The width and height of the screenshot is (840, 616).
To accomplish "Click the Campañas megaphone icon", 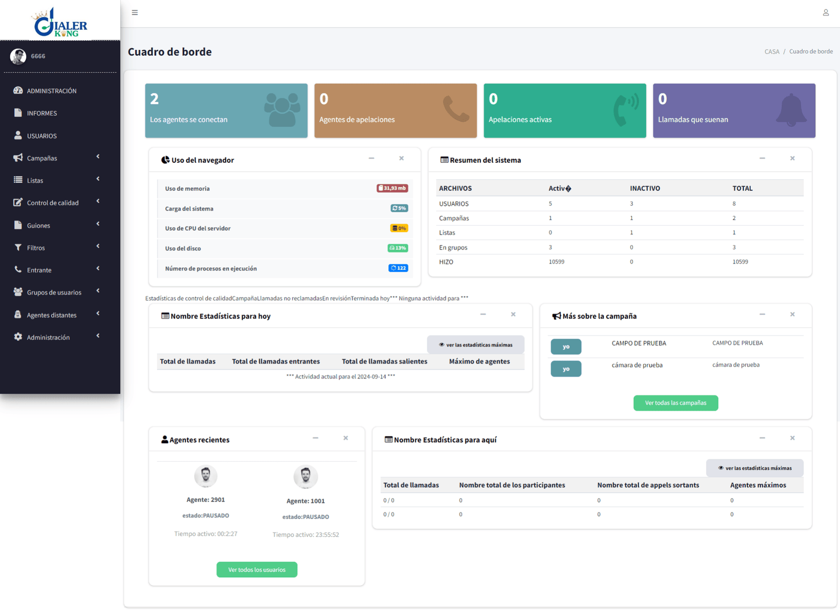I will point(17,158).
